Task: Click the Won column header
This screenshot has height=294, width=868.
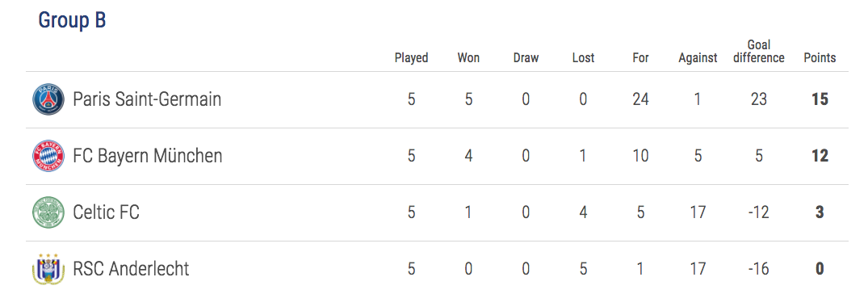Action: 468,57
